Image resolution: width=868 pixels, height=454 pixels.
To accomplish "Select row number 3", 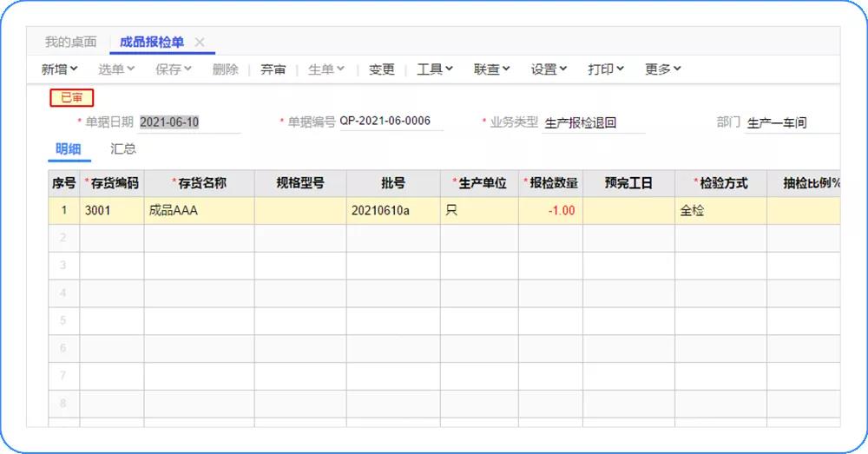I will pyautogui.click(x=63, y=266).
